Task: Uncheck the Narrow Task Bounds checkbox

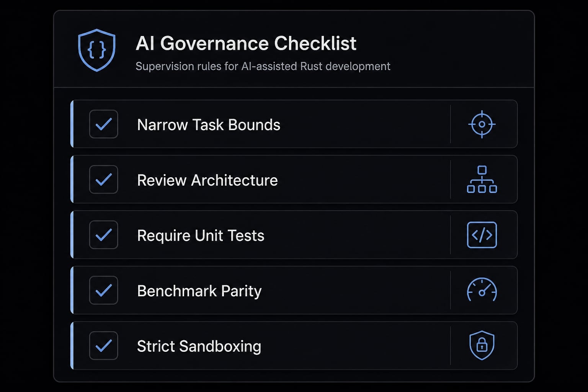Action: coord(104,124)
